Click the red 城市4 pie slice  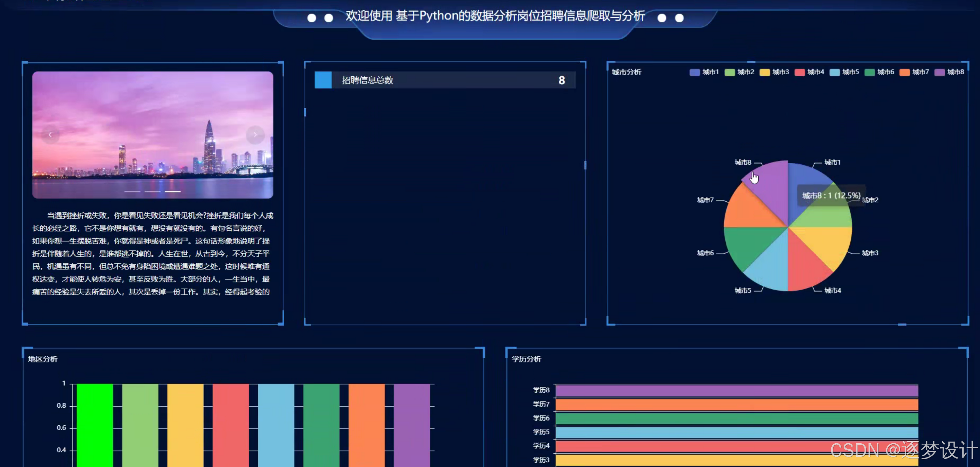click(804, 266)
